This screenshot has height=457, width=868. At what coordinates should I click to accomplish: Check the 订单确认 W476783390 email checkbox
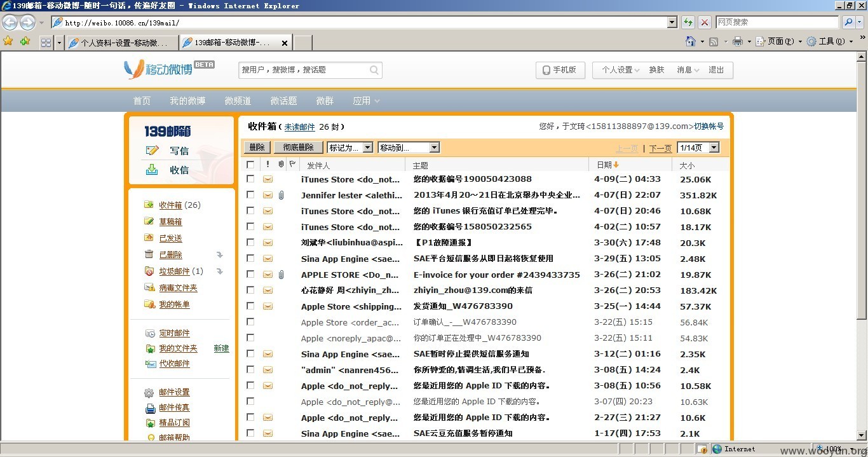pos(250,322)
